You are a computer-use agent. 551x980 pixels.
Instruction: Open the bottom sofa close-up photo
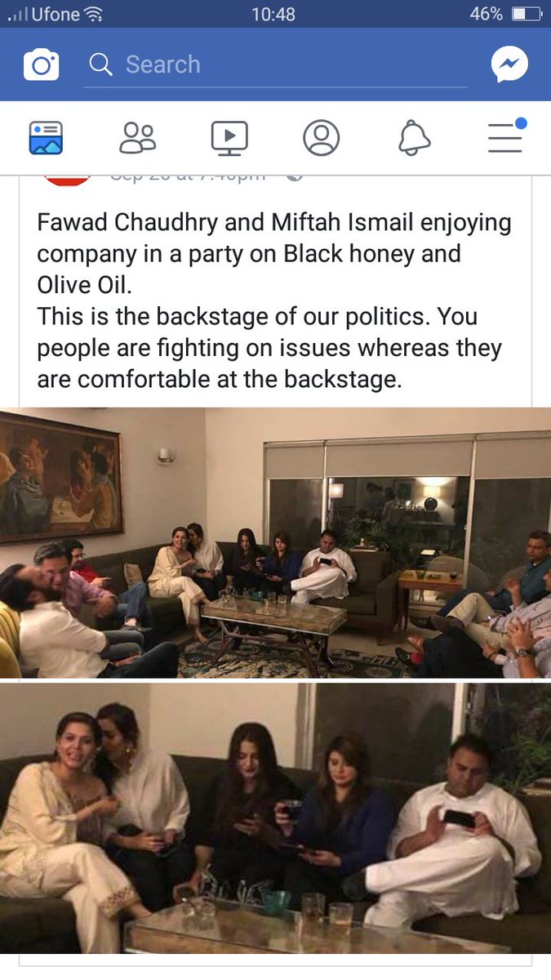pyautogui.click(x=275, y=819)
